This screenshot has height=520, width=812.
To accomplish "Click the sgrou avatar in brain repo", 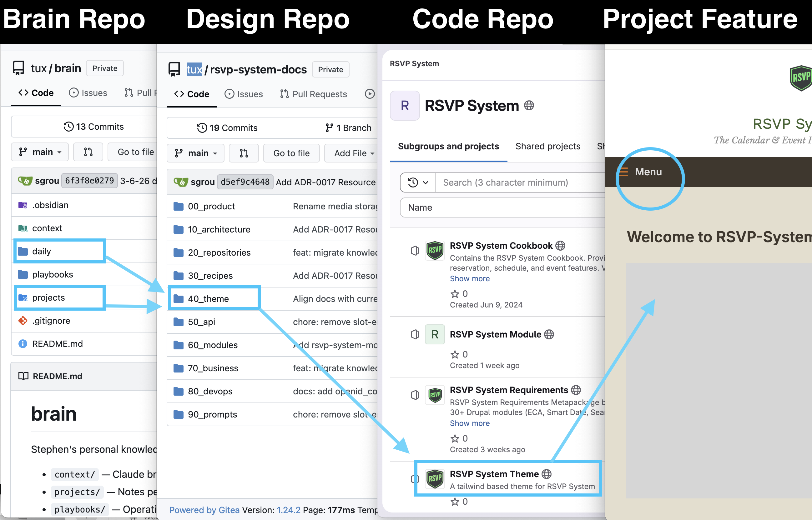I will [25, 181].
